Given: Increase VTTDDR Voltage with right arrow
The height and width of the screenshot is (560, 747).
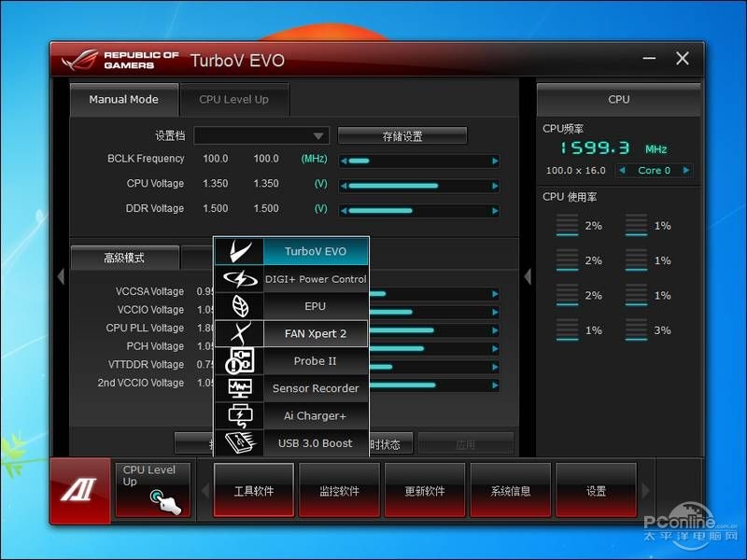Looking at the screenshot, I should [x=495, y=367].
